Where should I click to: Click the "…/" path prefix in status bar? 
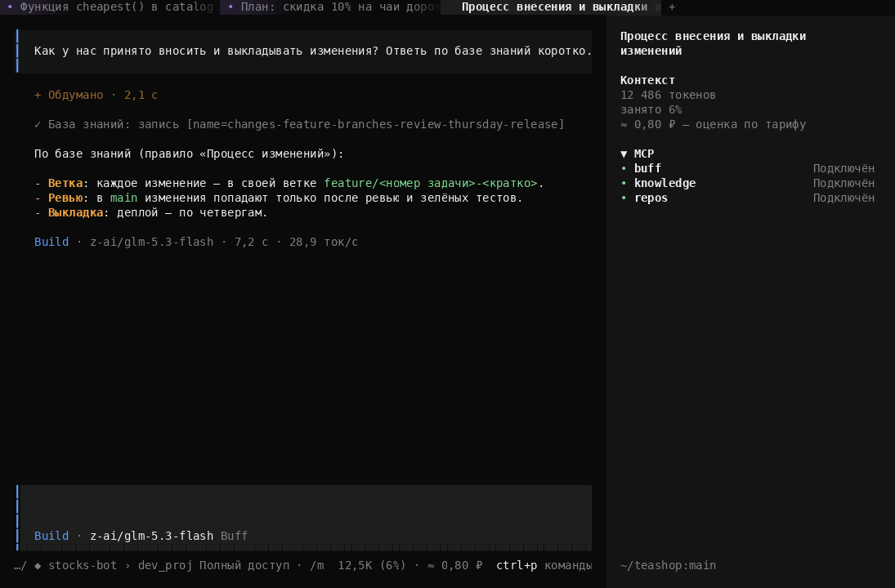(x=20, y=566)
